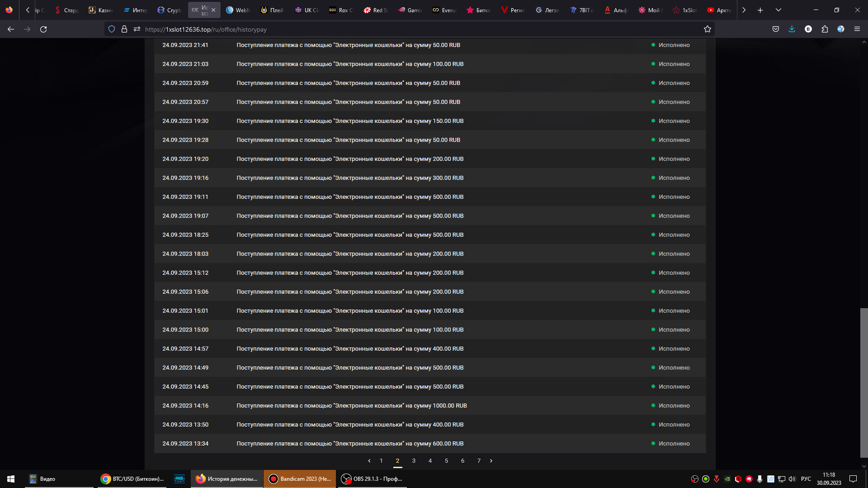Viewport: 868px width, 488px height.
Task: Expand list all tabs chevron
Action: (778, 10)
